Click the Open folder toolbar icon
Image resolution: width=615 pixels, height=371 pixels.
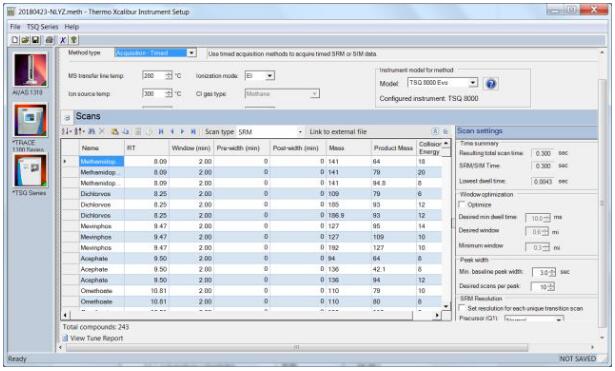(x=25, y=40)
